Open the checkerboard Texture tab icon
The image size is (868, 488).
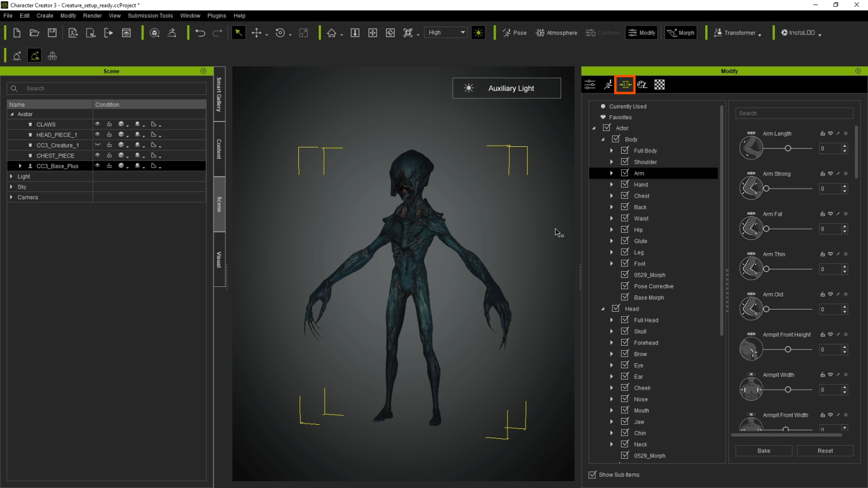click(659, 85)
